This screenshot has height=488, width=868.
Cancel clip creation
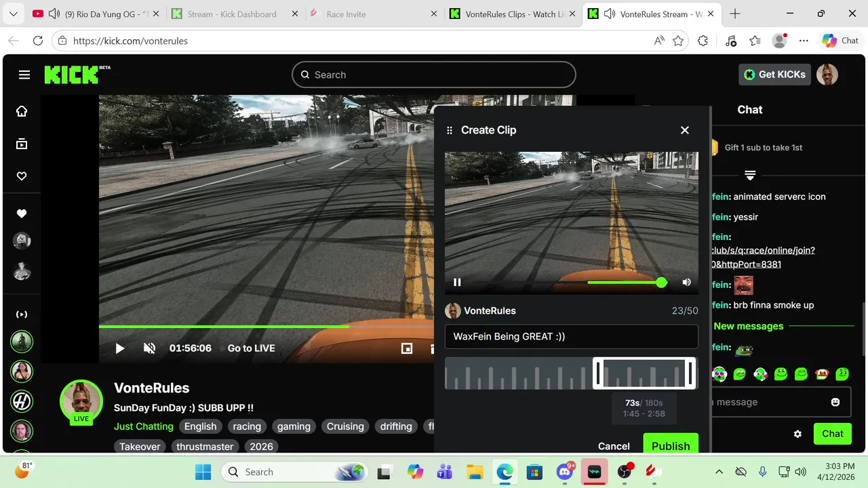[x=614, y=446]
